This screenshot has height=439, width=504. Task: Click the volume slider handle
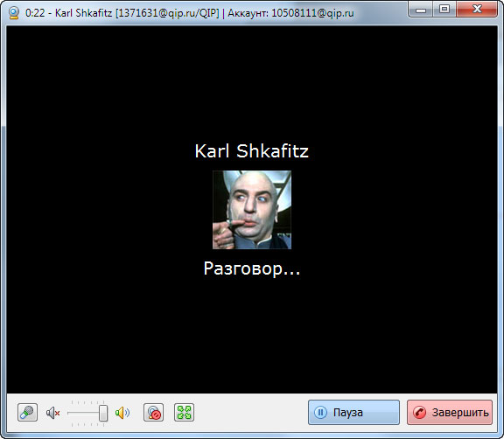coord(103,413)
